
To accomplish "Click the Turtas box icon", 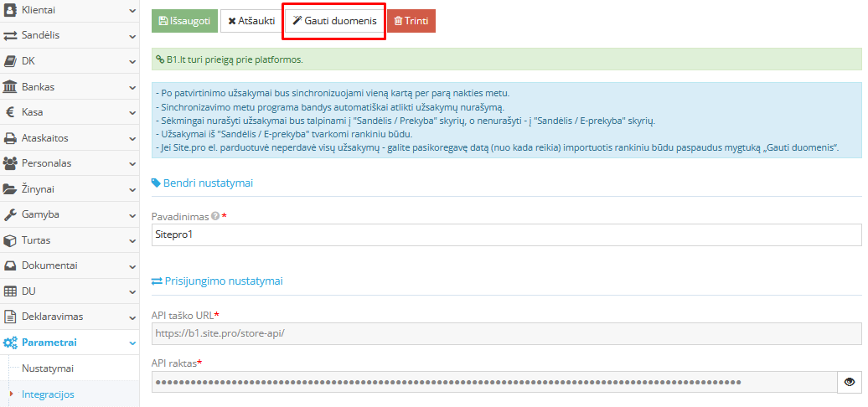I will click(x=11, y=240).
